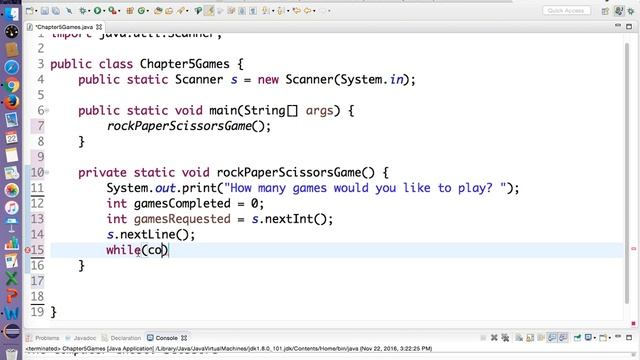
Task: Click the Pin Console icon
Action: tap(577, 338)
